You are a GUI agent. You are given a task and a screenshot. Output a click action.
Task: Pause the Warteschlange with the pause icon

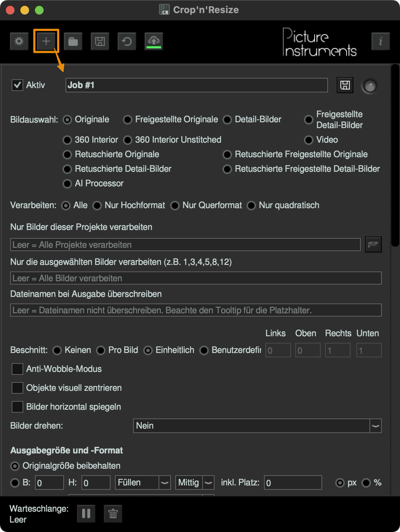point(86,514)
